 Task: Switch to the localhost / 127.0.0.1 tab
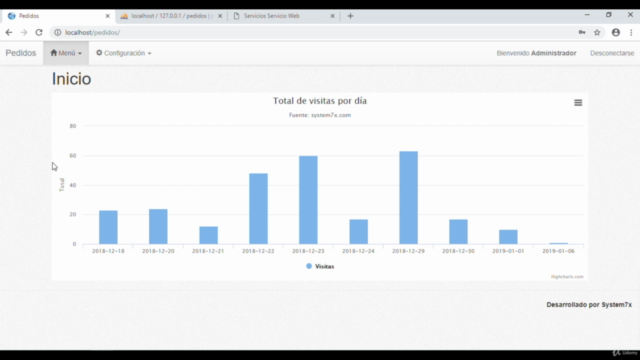[171, 16]
